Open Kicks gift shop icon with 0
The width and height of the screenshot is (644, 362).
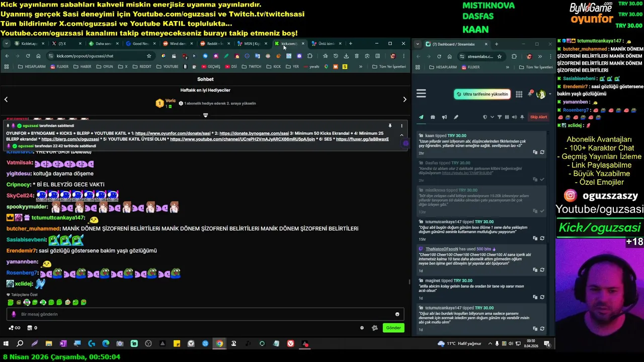pyautogui.click(x=32, y=328)
